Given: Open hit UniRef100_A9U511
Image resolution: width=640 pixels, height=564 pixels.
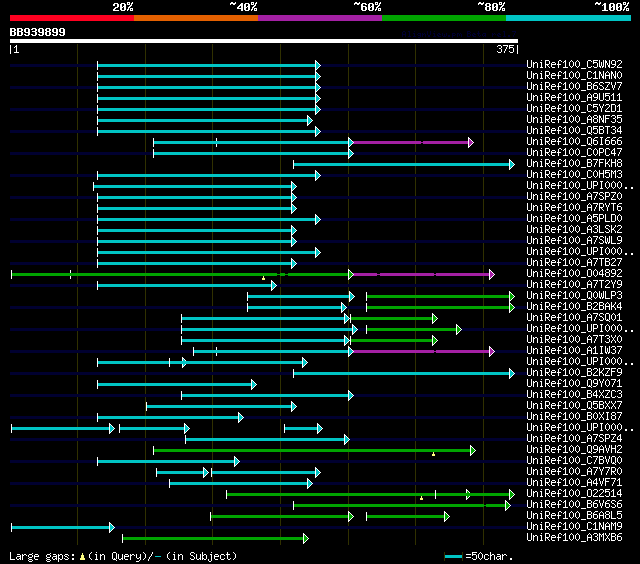Looking at the screenshot, I should pos(574,98).
